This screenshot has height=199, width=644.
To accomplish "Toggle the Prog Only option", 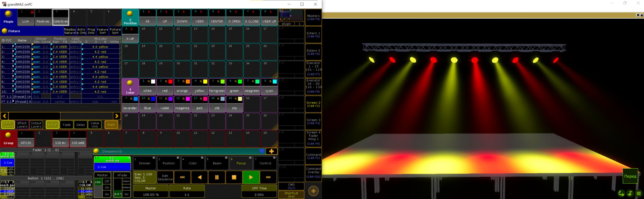I will point(91,31).
